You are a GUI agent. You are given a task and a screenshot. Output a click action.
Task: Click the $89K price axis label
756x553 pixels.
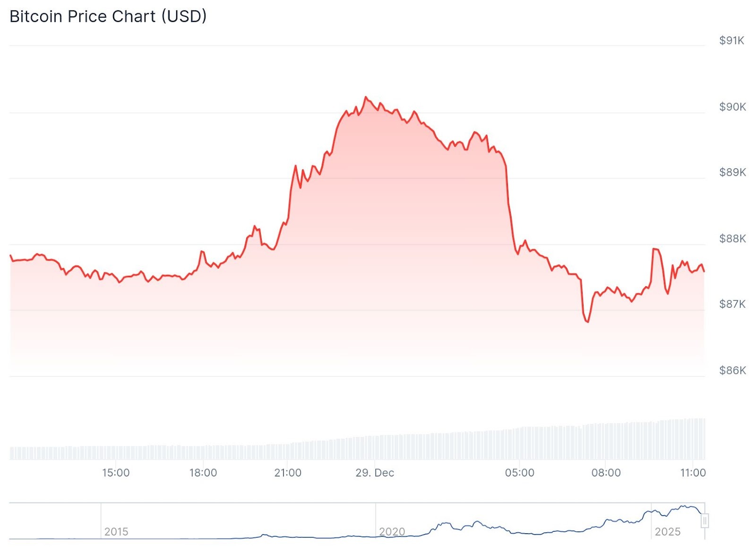click(x=732, y=172)
